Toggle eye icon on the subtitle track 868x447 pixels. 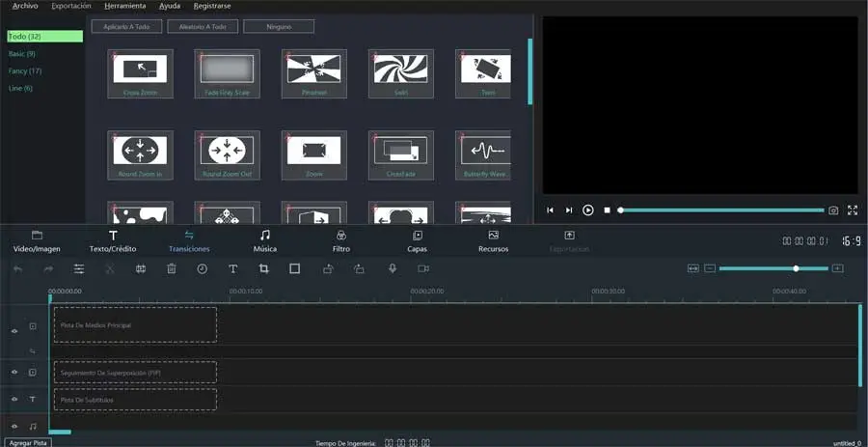pos(14,399)
